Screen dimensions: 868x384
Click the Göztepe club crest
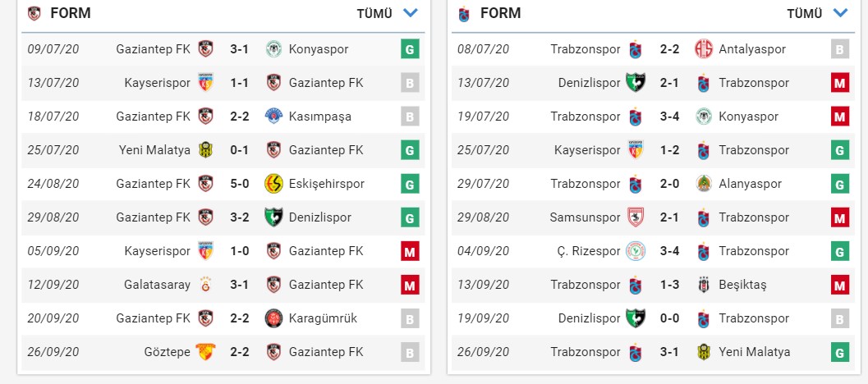pyautogui.click(x=204, y=352)
